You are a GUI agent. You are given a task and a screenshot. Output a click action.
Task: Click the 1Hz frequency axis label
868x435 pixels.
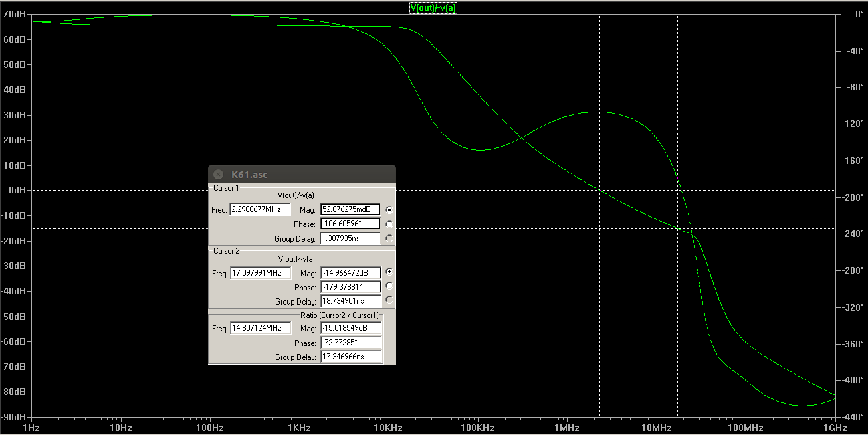click(x=31, y=427)
